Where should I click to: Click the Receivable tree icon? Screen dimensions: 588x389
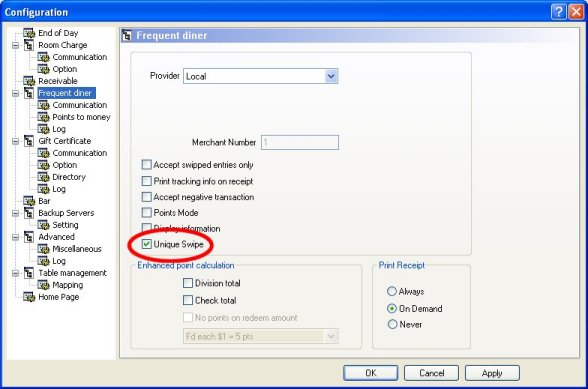pos(29,81)
